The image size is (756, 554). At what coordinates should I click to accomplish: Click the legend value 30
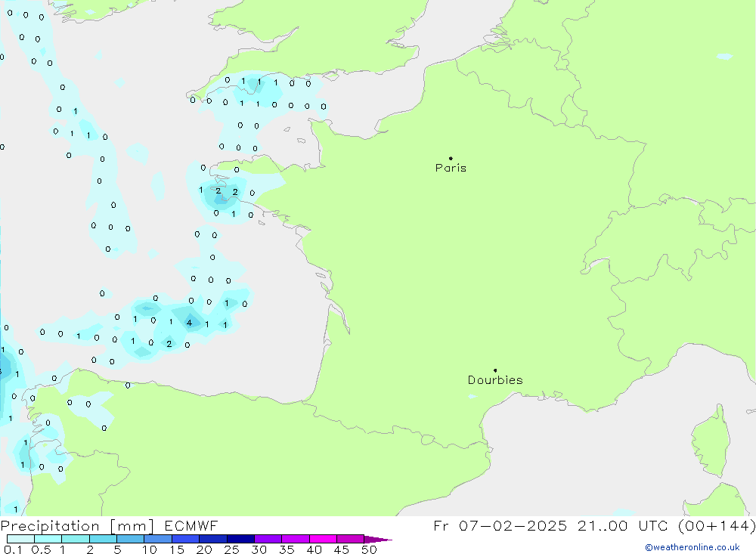(259, 549)
